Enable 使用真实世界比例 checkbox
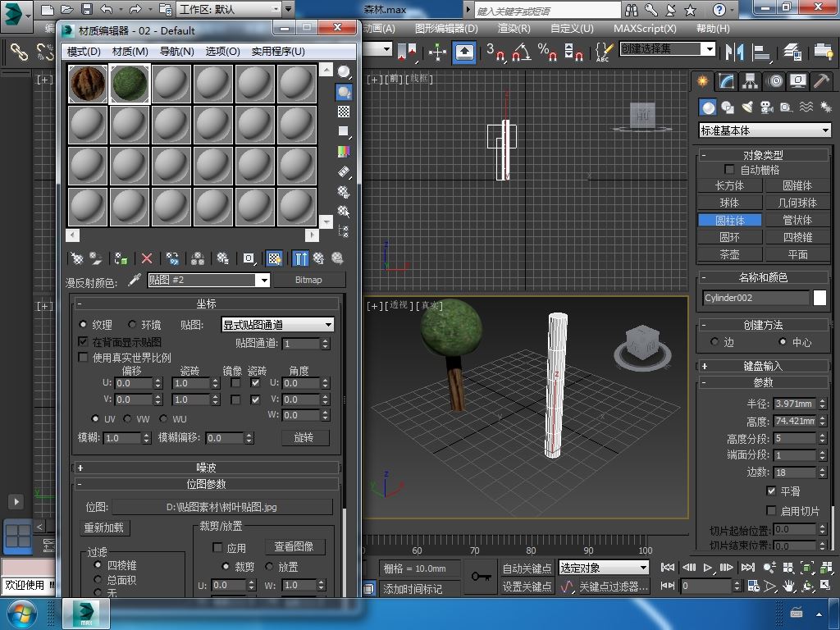This screenshot has width=840, height=630. [x=83, y=358]
